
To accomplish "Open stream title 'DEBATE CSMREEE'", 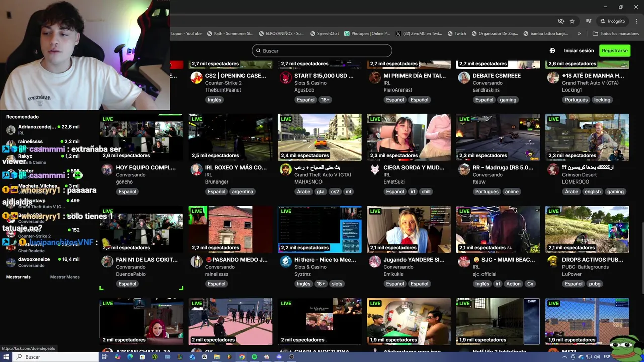I will pos(497,76).
